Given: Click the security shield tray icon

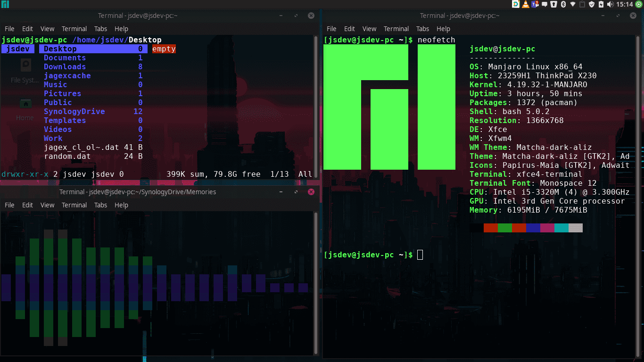Looking at the screenshot, I should 592,4.
